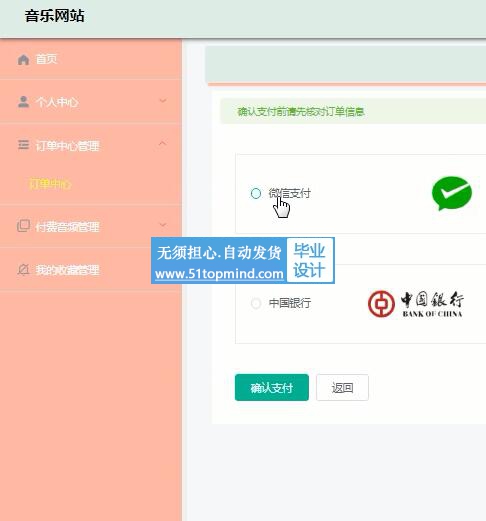Click the list icon beside 订单中心管理
The width and height of the screenshot is (486, 521).
[x=23, y=145]
